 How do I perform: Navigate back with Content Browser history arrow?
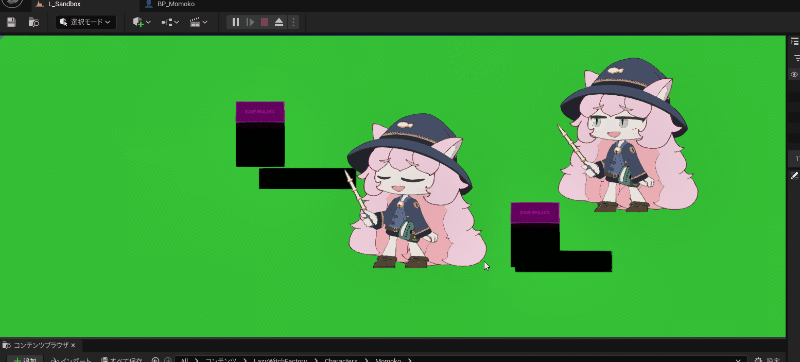point(156,360)
